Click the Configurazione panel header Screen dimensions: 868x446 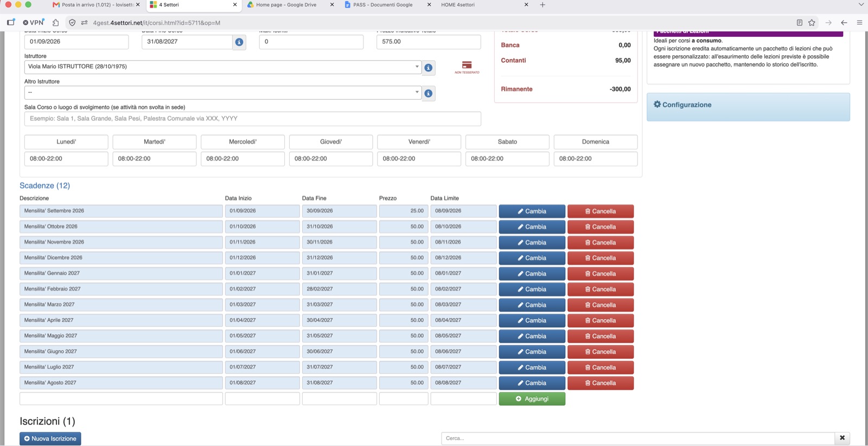[748, 107]
